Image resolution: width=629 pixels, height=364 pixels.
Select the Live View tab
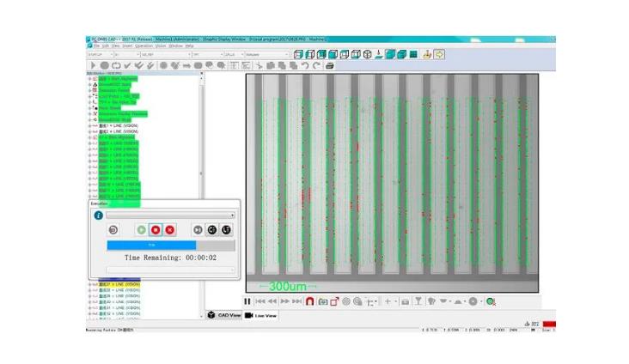[x=262, y=316]
